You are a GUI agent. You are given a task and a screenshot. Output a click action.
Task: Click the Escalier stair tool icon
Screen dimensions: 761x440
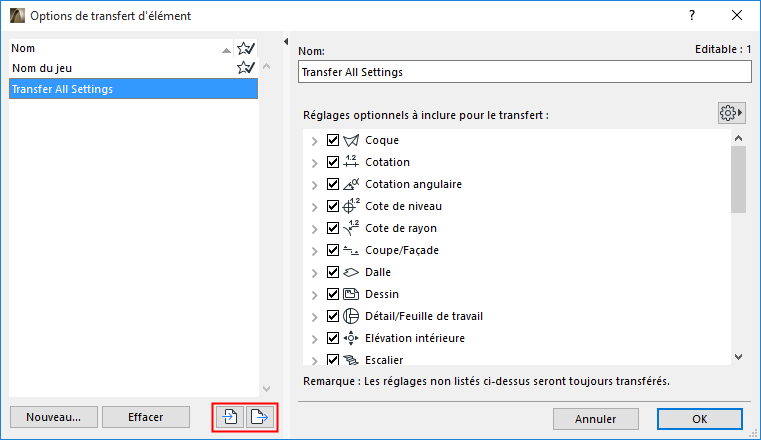pos(351,359)
